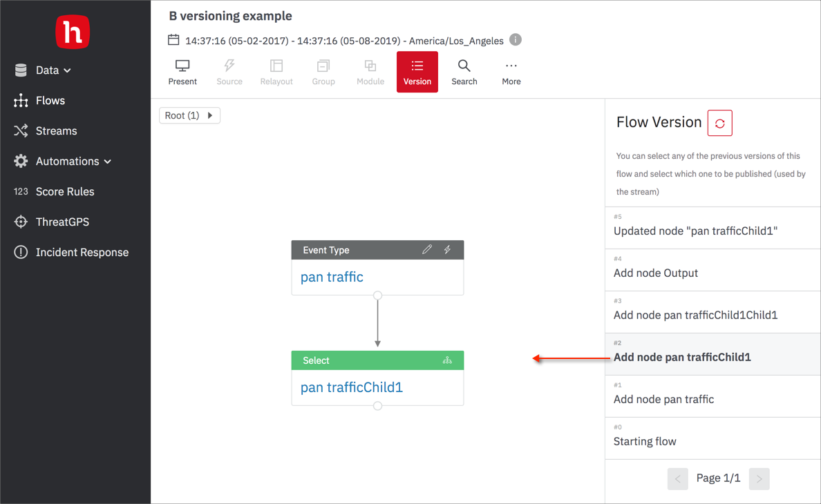Go to previous versions page

click(x=677, y=479)
